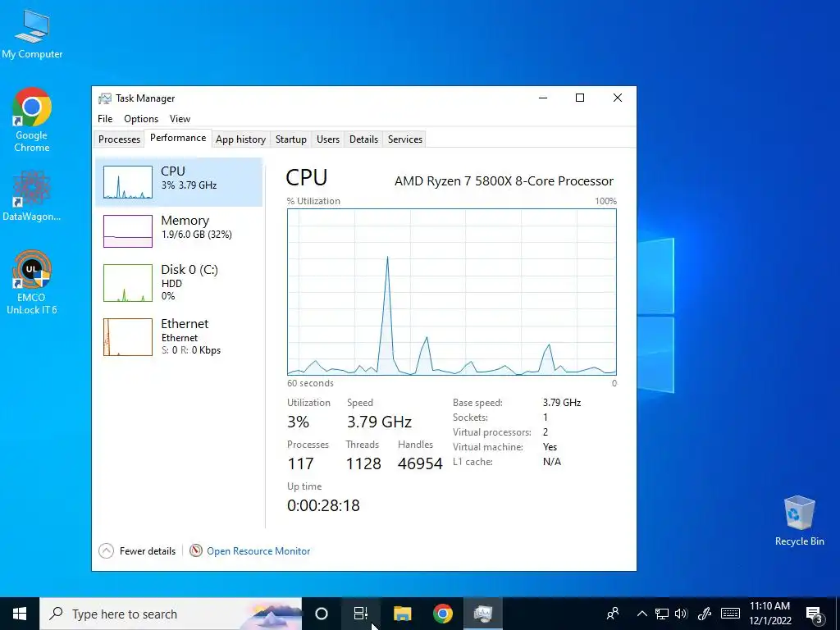Select the CPU mini graph thumbnail
This screenshot has width=840, height=630.
(x=127, y=182)
